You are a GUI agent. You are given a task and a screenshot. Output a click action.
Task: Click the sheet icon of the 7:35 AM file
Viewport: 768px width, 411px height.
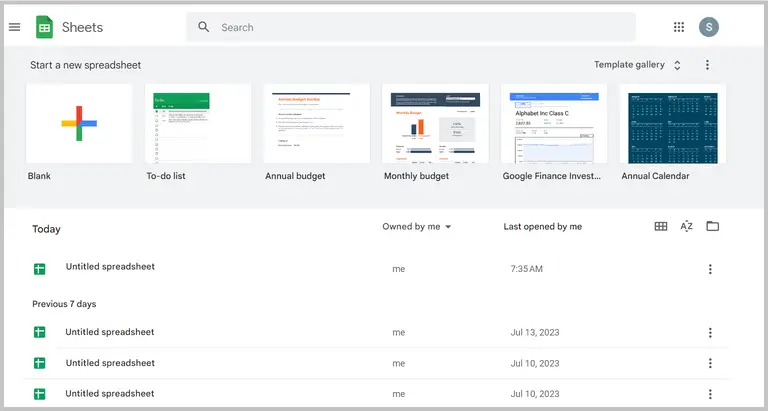(x=40, y=269)
